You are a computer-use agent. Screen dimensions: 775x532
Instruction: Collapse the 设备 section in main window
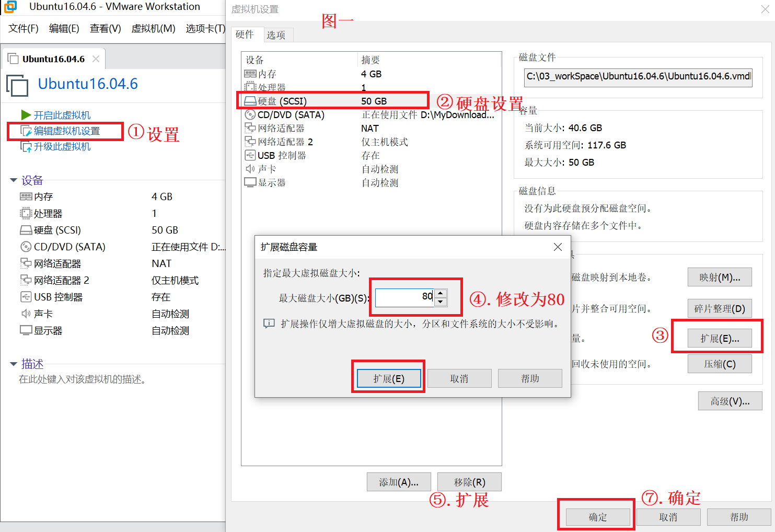pyautogui.click(x=14, y=180)
